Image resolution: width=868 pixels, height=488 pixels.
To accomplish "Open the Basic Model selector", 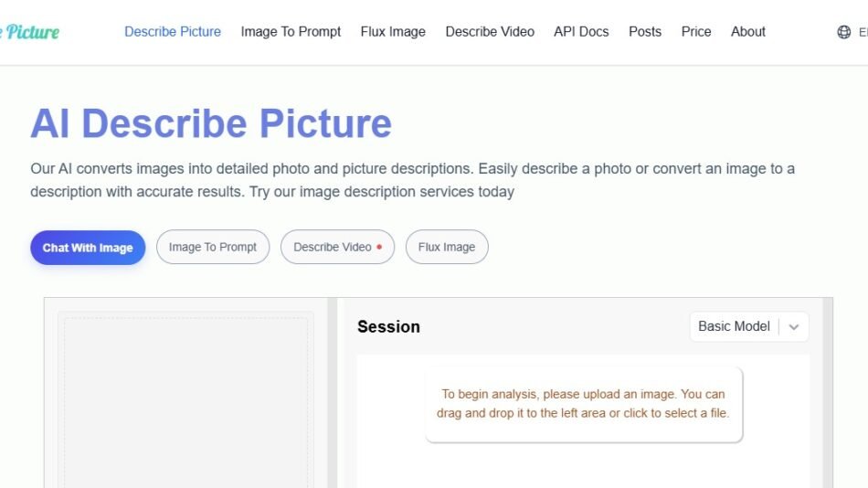I will coord(734,326).
